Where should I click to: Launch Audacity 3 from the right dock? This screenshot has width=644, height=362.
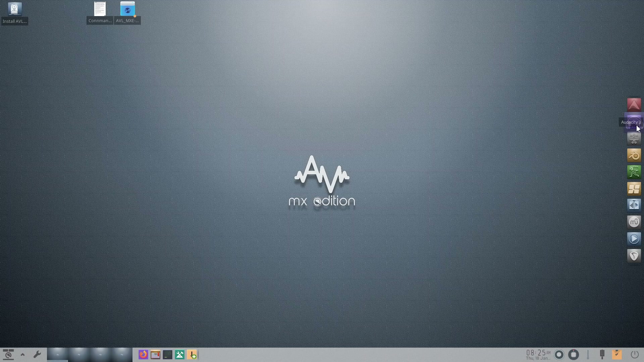coord(634,122)
